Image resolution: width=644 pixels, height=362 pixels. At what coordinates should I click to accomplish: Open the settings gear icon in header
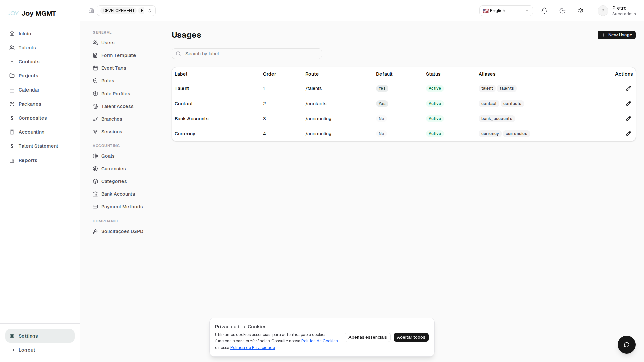pyautogui.click(x=581, y=11)
